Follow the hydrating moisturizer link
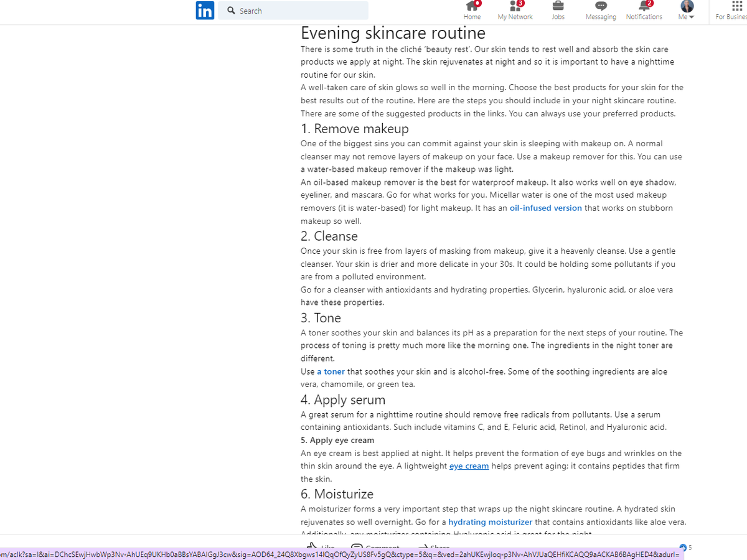 click(491, 522)
